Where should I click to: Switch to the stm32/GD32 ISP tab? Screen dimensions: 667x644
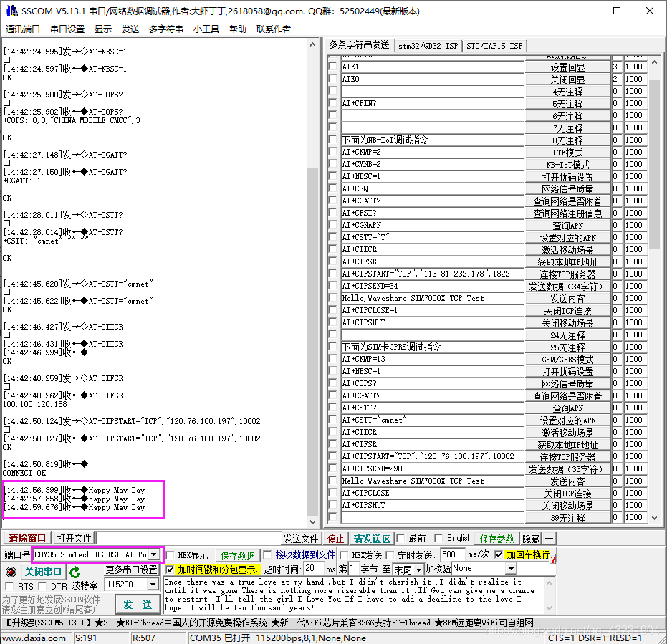(x=428, y=46)
